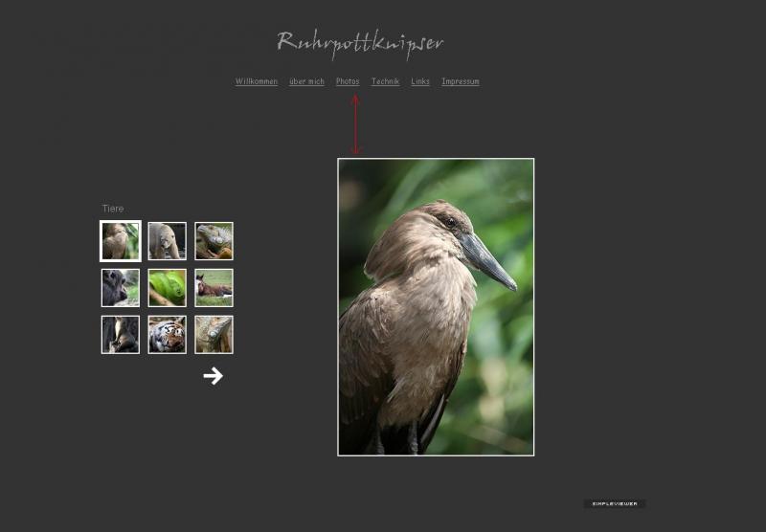
Task: Select the hammerkop bird thumbnail
Action: (121, 241)
